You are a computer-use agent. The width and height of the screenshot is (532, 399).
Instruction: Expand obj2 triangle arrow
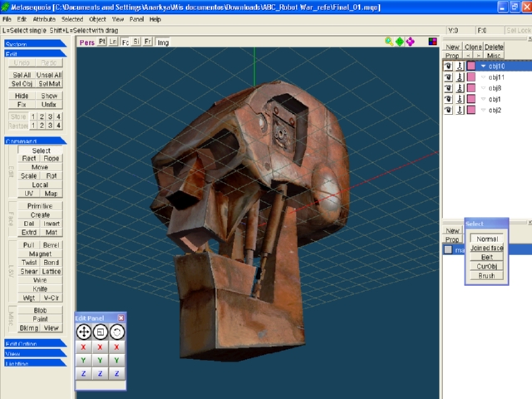(484, 111)
